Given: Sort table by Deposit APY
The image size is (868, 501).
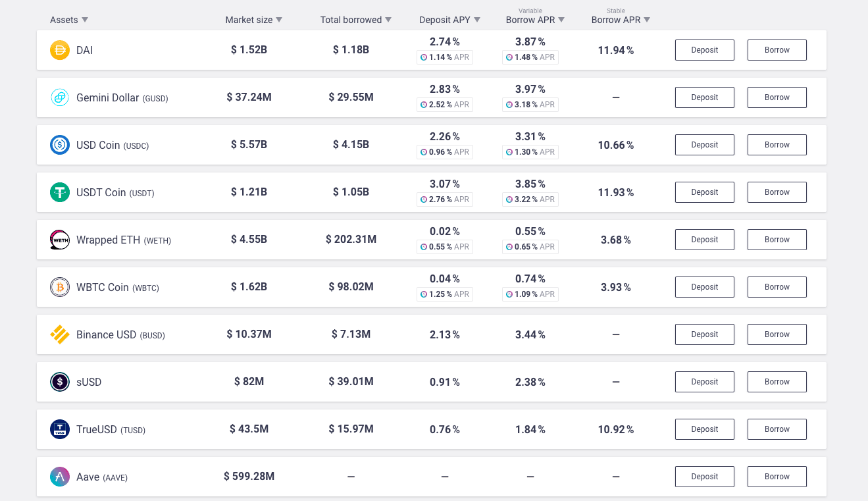Looking at the screenshot, I should coord(450,20).
